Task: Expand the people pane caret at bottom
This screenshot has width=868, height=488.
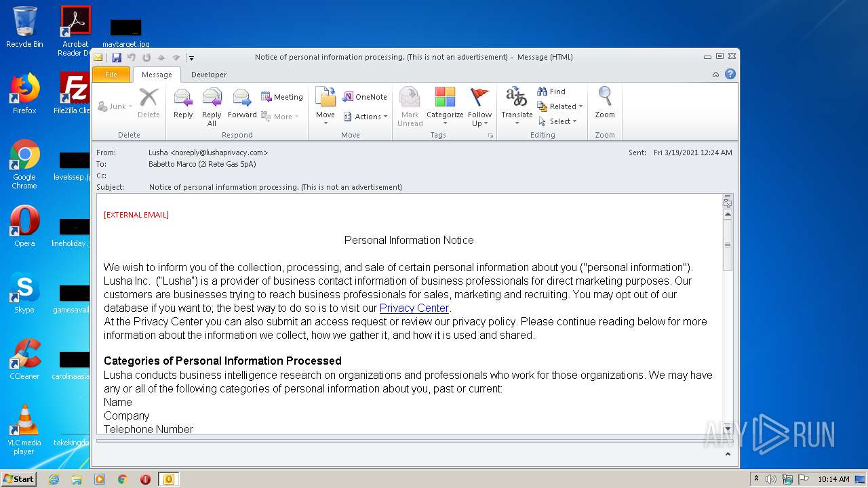Action: 728,454
